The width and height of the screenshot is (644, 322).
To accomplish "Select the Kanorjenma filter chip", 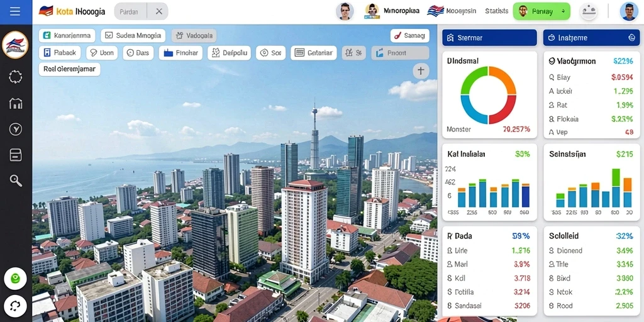I will (67, 36).
